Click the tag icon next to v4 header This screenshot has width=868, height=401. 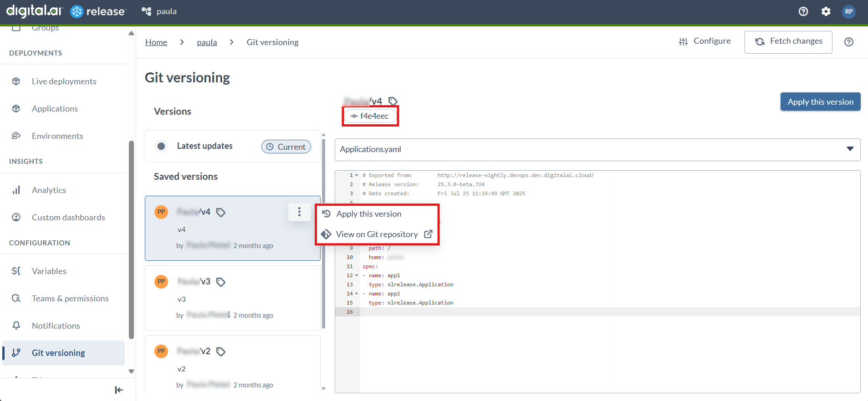point(393,101)
